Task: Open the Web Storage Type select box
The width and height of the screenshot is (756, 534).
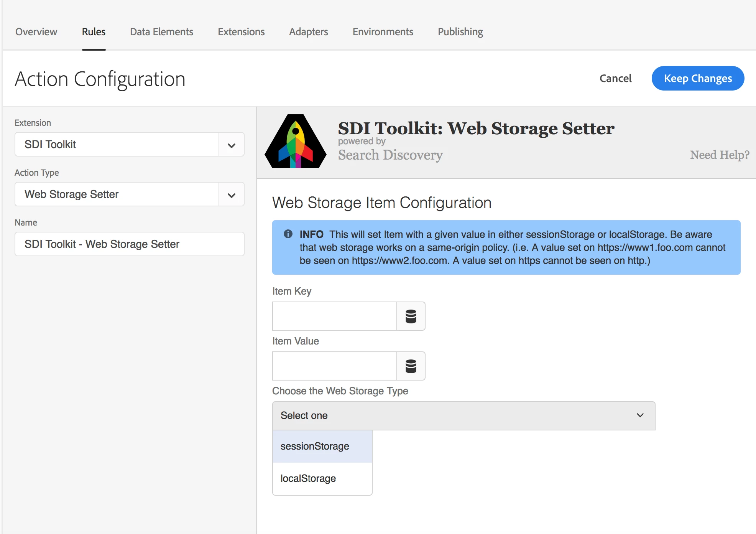Action: pos(463,415)
